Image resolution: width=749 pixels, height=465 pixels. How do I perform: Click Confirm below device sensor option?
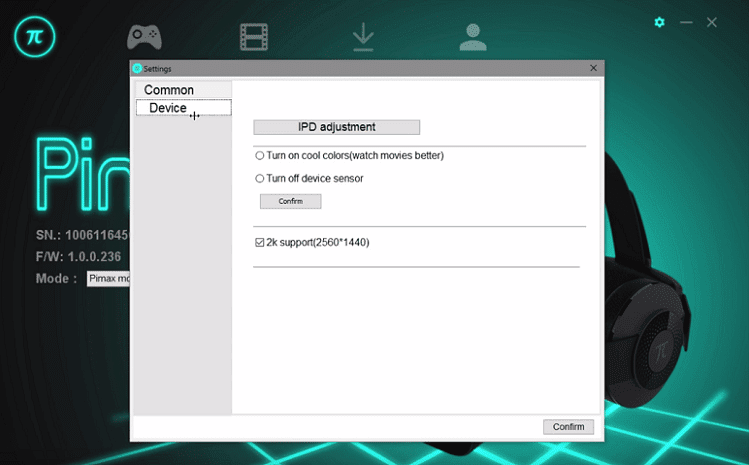pos(290,201)
